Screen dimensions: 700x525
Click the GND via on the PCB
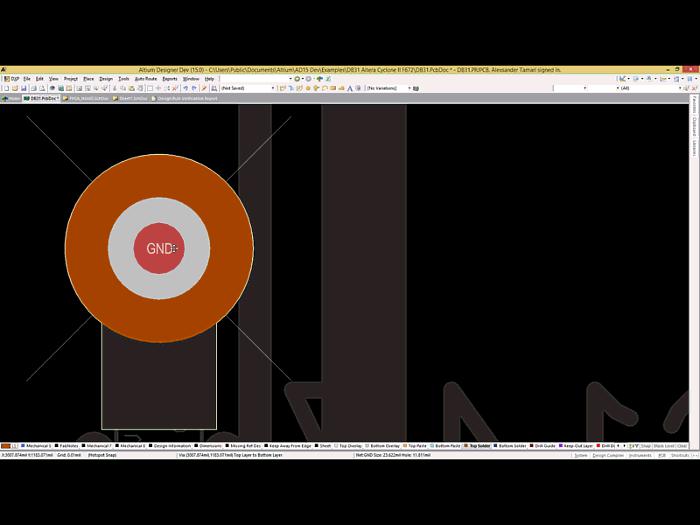(x=159, y=248)
